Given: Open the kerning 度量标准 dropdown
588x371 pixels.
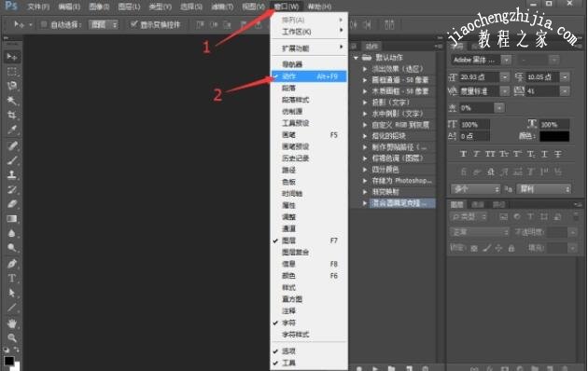Looking at the screenshot, I should point(505,91).
